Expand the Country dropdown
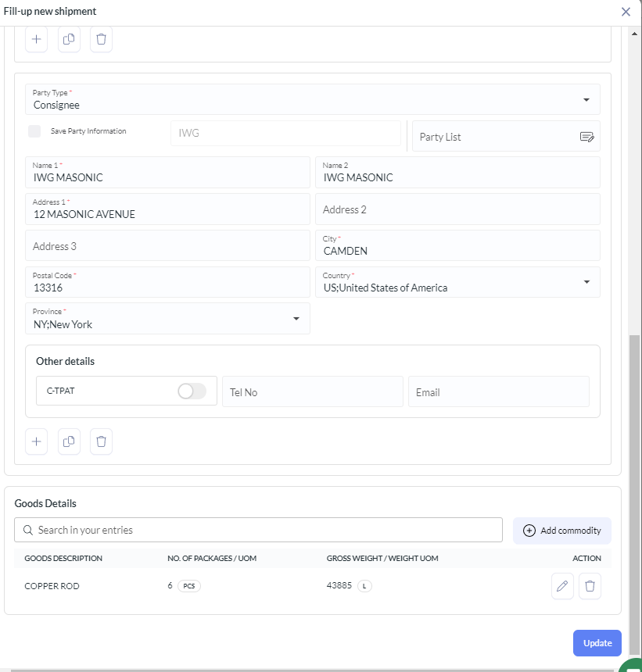The height and width of the screenshot is (672, 642). (x=586, y=282)
